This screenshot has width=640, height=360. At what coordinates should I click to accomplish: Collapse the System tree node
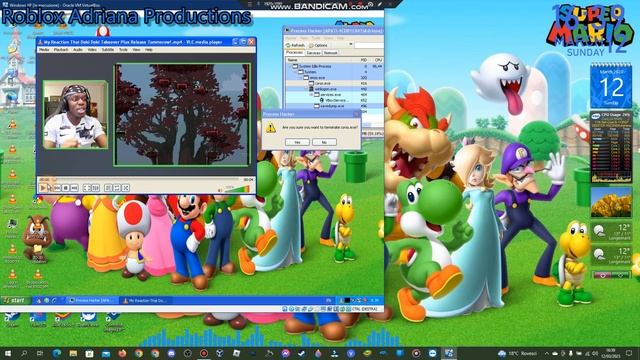tap(295, 72)
